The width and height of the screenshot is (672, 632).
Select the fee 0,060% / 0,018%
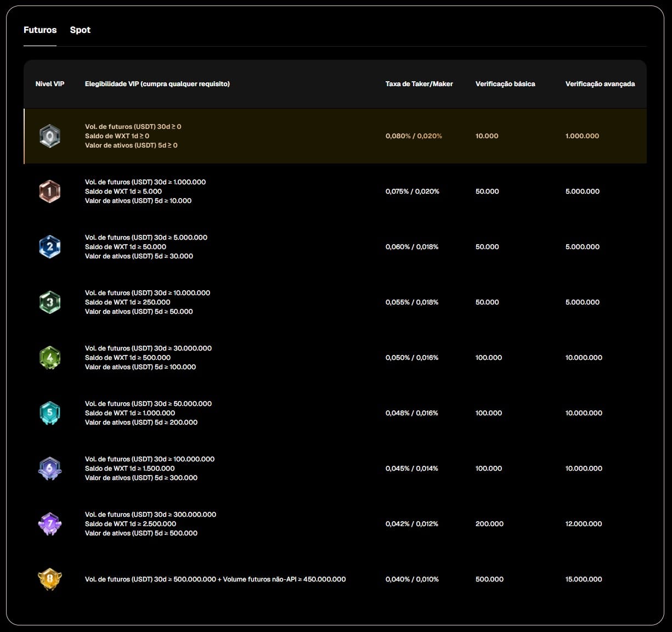[x=412, y=247]
